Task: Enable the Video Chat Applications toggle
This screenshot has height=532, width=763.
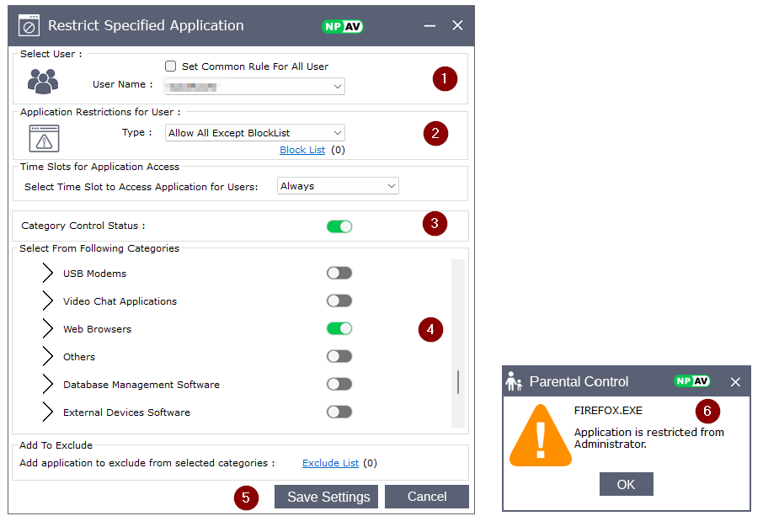Action: [339, 301]
